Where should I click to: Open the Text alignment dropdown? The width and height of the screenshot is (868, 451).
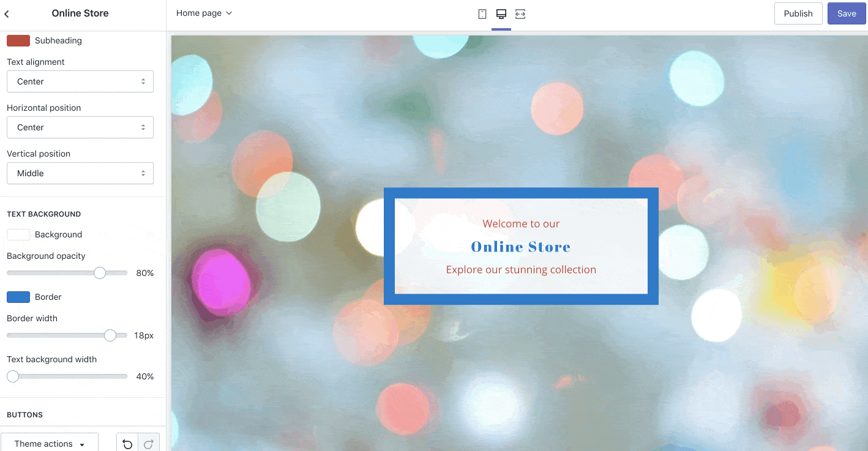click(80, 81)
